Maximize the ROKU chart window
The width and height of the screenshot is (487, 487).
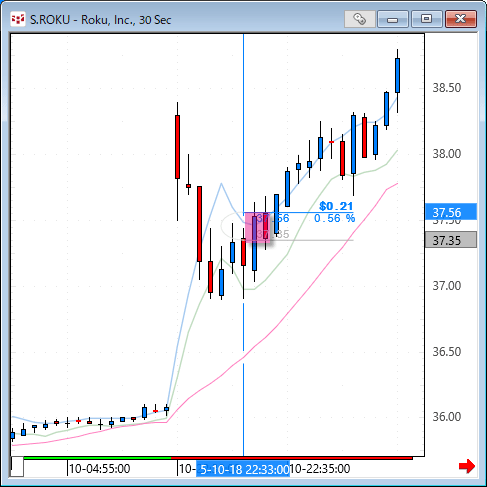pos(427,19)
